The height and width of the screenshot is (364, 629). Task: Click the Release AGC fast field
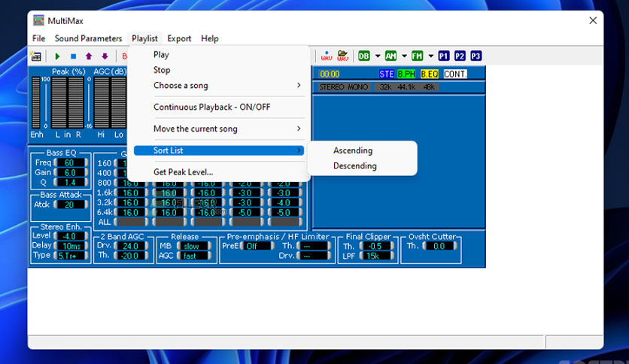pyautogui.click(x=194, y=256)
